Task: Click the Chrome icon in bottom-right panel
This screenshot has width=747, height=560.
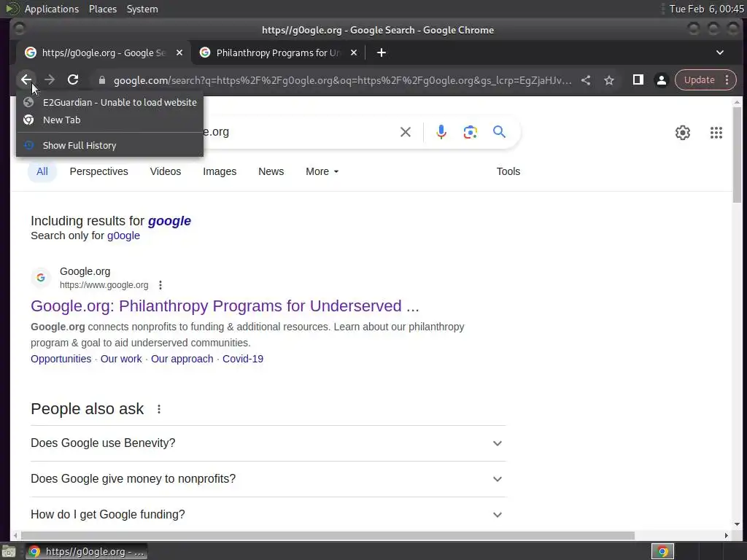Action: (x=662, y=551)
